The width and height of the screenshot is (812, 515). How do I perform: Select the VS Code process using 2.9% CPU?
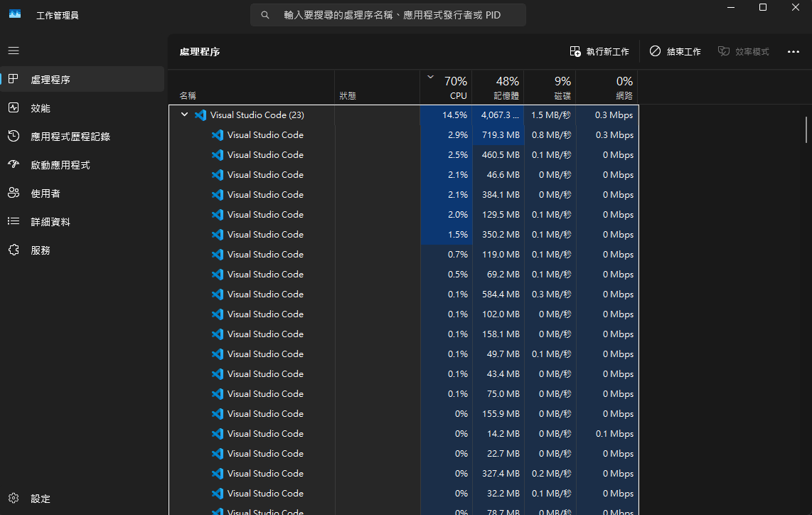404,134
